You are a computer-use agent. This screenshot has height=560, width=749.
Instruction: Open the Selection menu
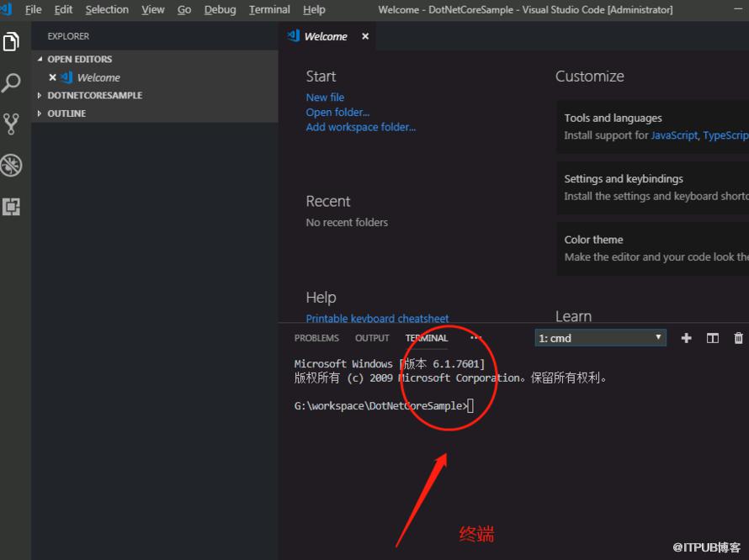coord(107,9)
